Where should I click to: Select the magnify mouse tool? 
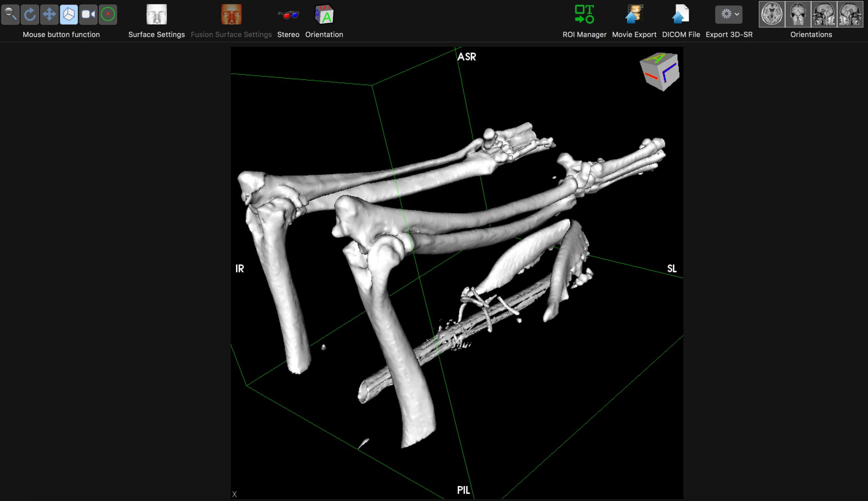10,14
